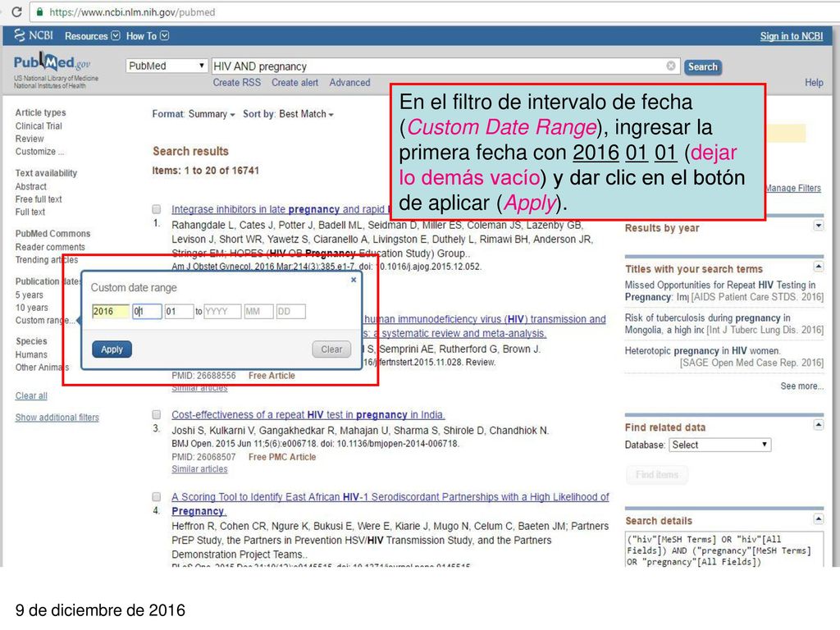Screen dimensions: 840x630
Task: Open the PubMed.gov logo homepage
Action: tap(52, 63)
